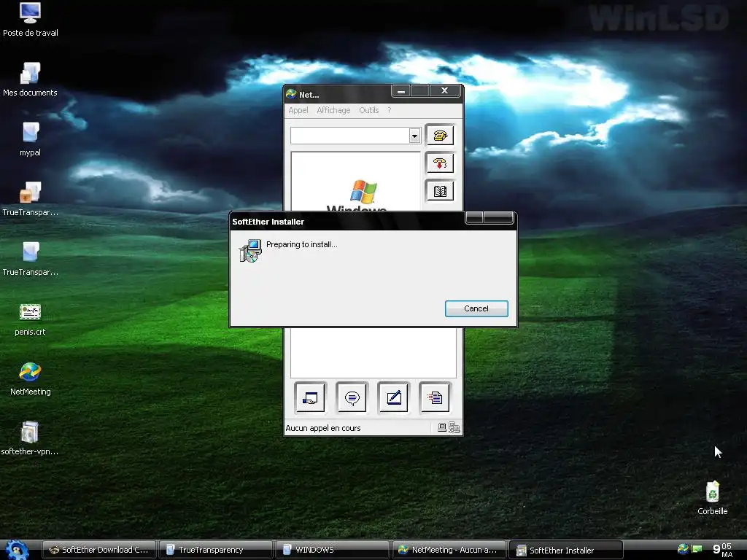Image resolution: width=747 pixels, height=560 pixels.
Task: Click the share program icon in NetMeeting
Action: point(310,397)
